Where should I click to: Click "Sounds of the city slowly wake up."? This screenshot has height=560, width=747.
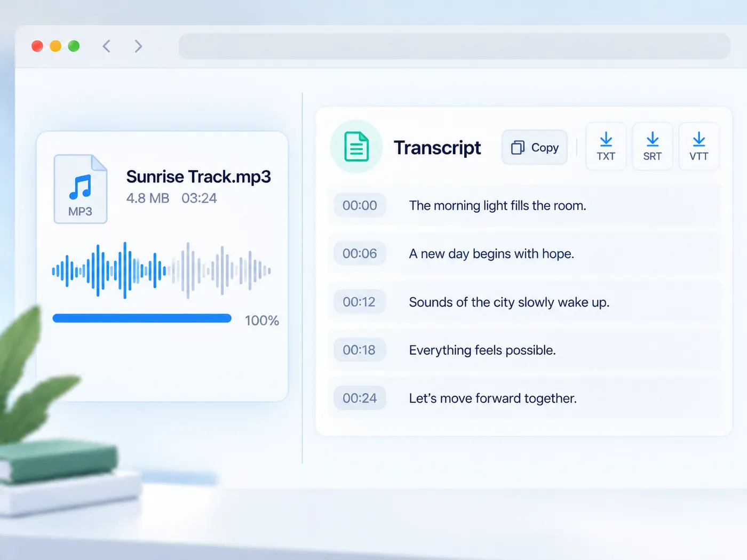[509, 302]
